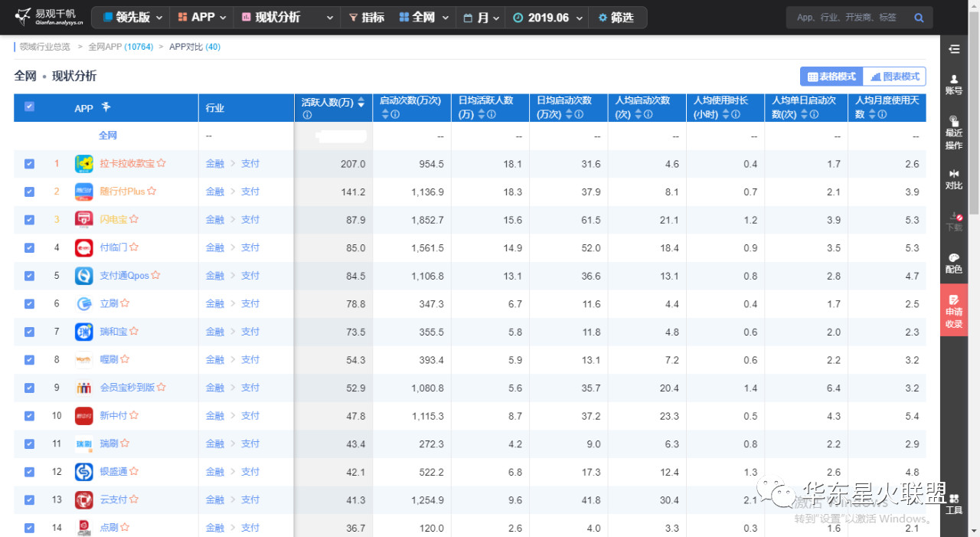This screenshot has height=537, width=980.
Task: Open the 对比 compare tool in sidebar
Action: tap(954, 179)
